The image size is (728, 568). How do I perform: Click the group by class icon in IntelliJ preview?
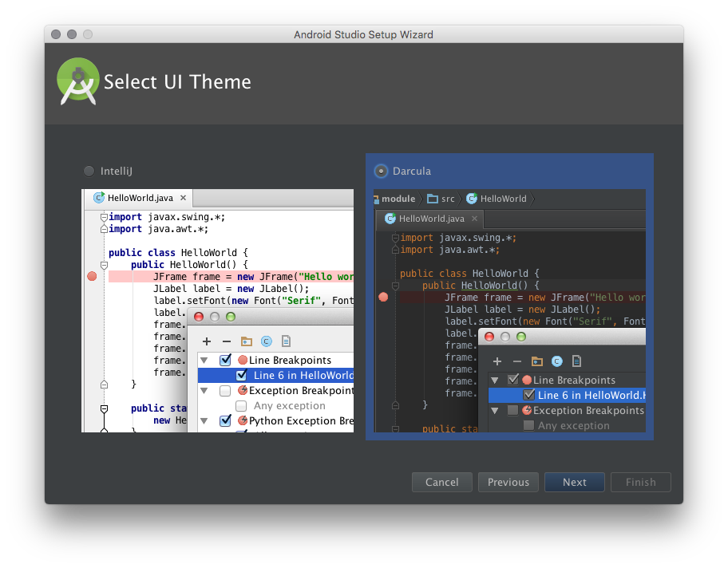point(267,341)
